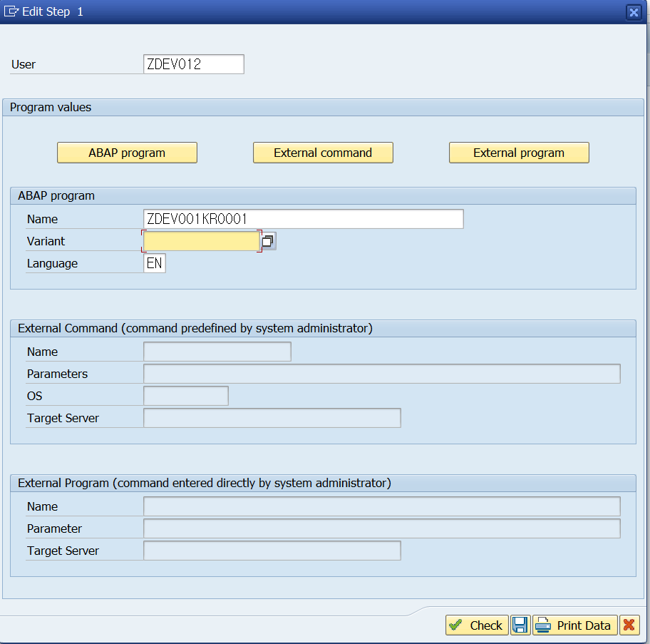Cancel via the red X icon at bottom

point(629,625)
